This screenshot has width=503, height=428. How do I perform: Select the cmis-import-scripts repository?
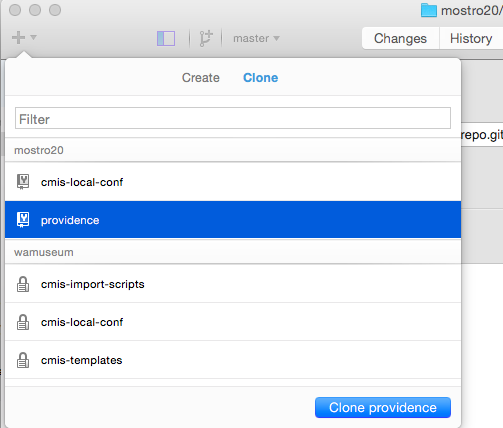(x=233, y=284)
